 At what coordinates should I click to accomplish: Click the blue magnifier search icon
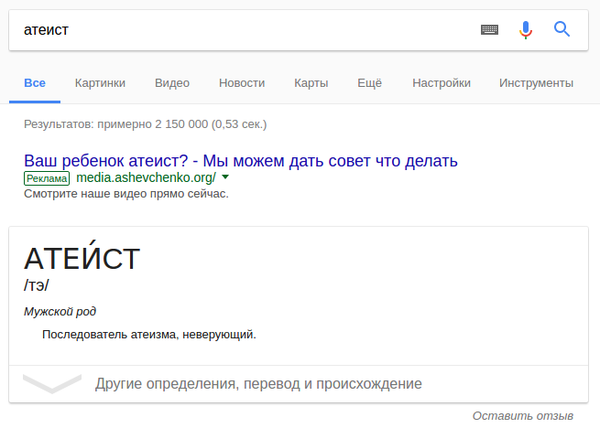pos(562,29)
